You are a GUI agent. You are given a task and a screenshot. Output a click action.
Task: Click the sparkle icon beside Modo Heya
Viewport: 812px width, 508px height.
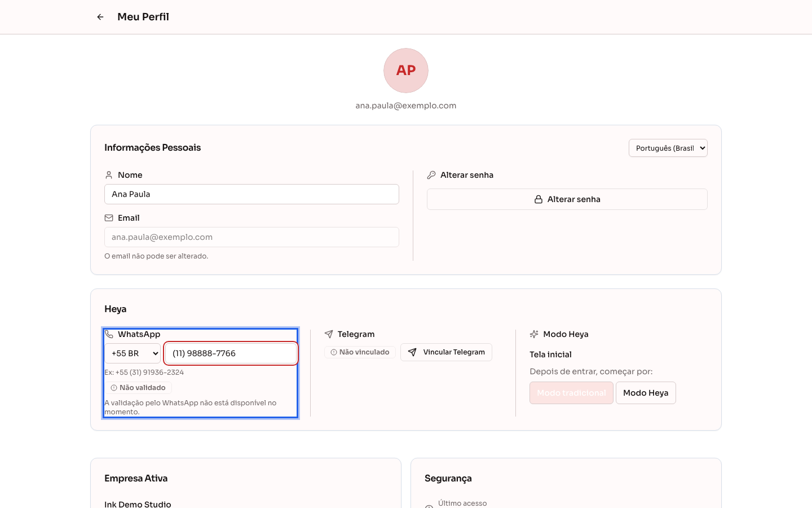(534, 334)
